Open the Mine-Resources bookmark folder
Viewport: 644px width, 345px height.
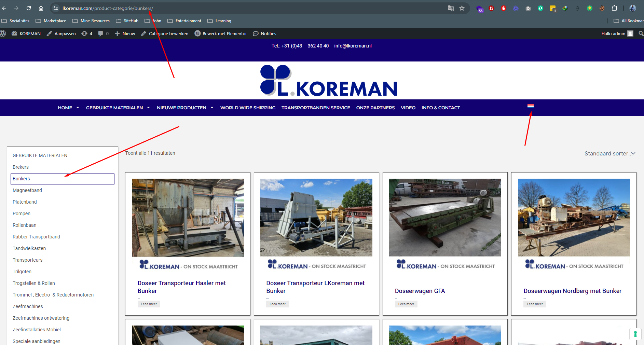click(x=91, y=21)
